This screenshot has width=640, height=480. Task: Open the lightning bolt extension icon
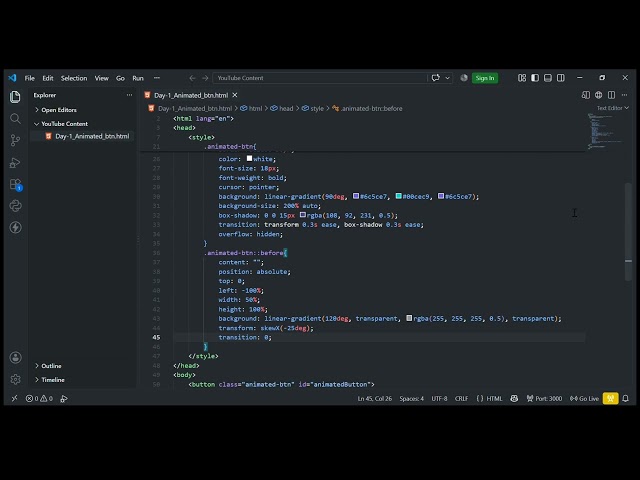(x=15, y=227)
